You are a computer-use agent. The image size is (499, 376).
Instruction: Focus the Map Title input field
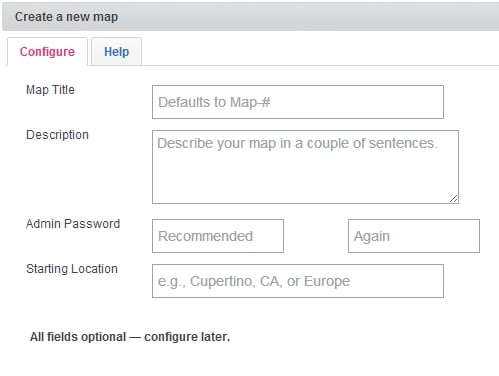[298, 102]
